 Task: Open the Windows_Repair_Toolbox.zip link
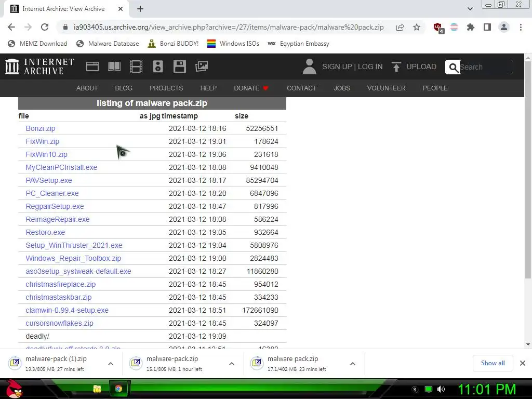[x=73, y=258]
